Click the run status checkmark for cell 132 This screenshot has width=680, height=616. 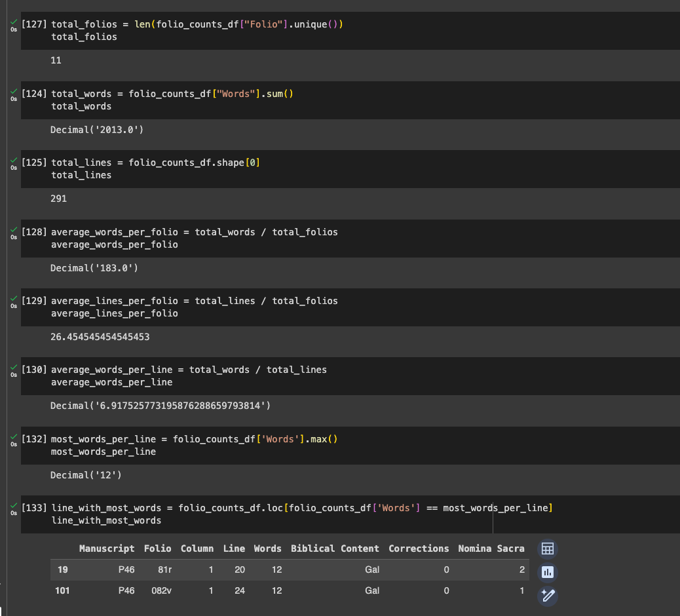14,438
